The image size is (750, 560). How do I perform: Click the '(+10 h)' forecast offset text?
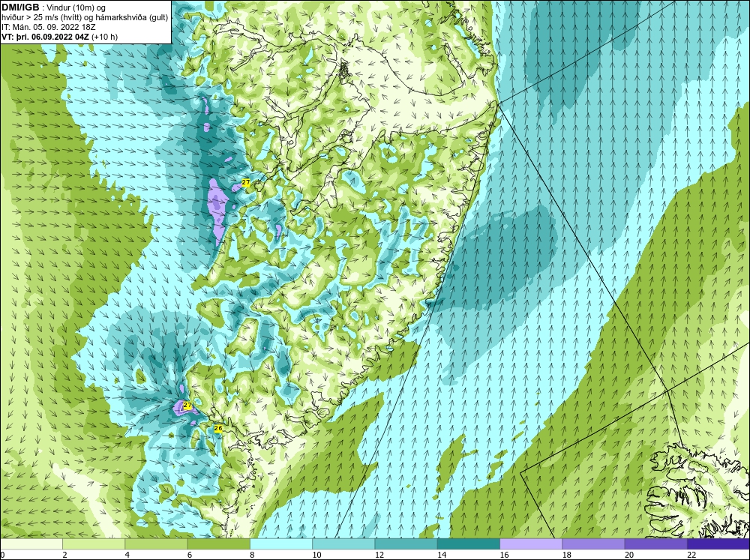pos(105,36)
